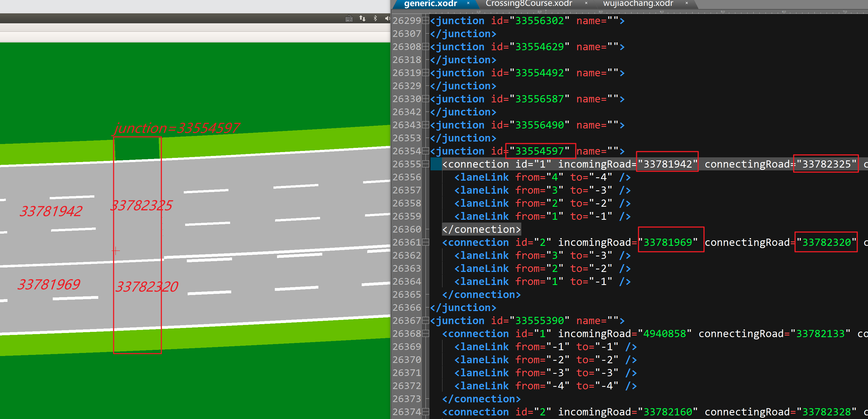Click road label 33781942 in viewer
This screenshot has height=419, width=868.
(51, 211)
